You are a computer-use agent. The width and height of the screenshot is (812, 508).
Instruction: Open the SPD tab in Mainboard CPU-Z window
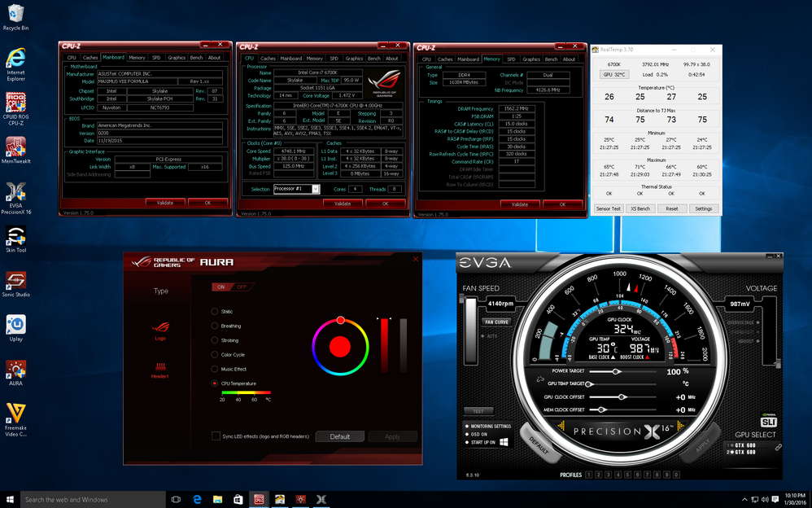click(x=156, y=58)
